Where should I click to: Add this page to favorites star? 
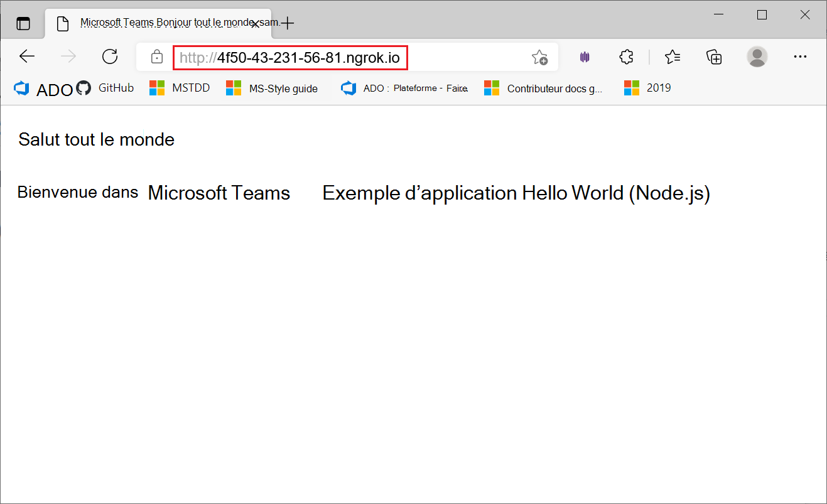[x=539, y=58]
